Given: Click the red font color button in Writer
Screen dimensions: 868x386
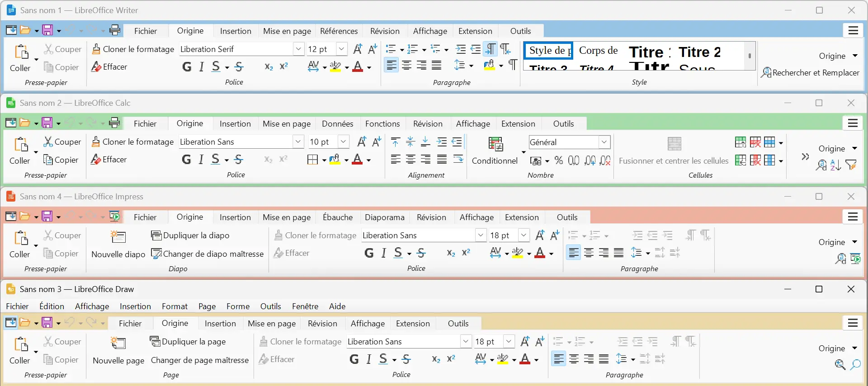Looking at the screenshot, I should 358,67.
